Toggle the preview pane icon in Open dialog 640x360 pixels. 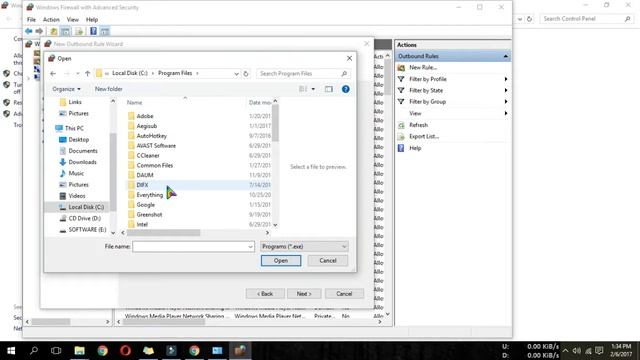point(329,89)
